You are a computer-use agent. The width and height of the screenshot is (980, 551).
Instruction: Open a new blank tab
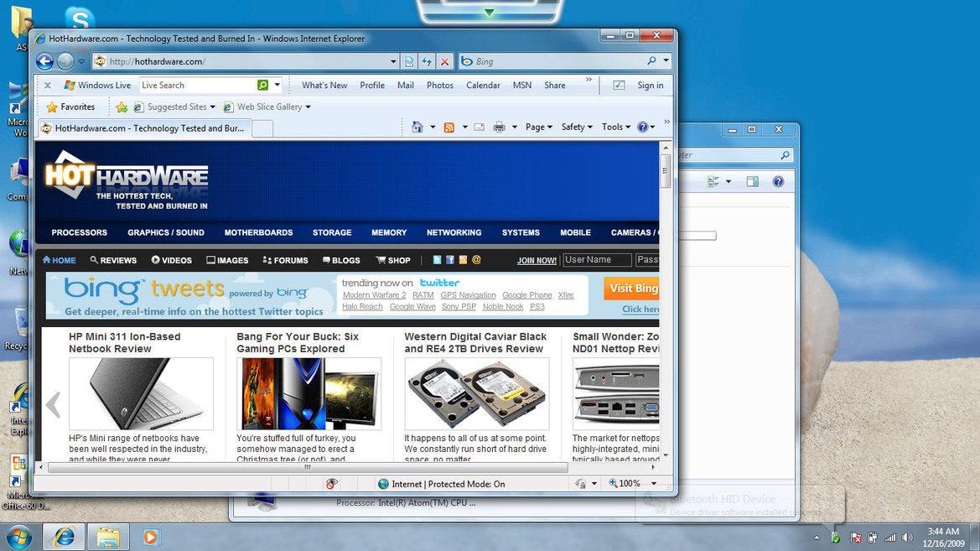[x=262, y=129]
